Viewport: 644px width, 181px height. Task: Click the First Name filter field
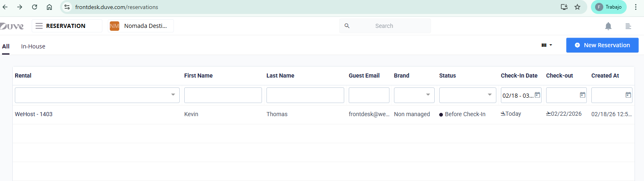click(223, 95)
